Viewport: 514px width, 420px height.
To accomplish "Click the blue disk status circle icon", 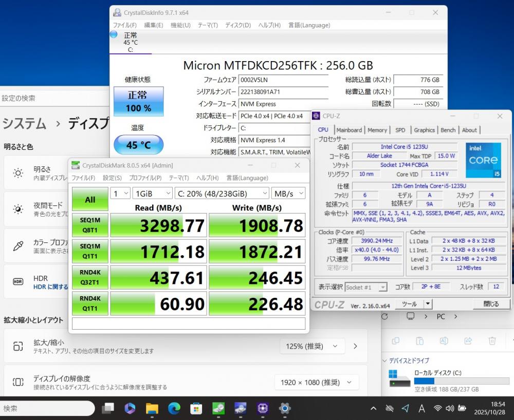I will pos(114,34).
